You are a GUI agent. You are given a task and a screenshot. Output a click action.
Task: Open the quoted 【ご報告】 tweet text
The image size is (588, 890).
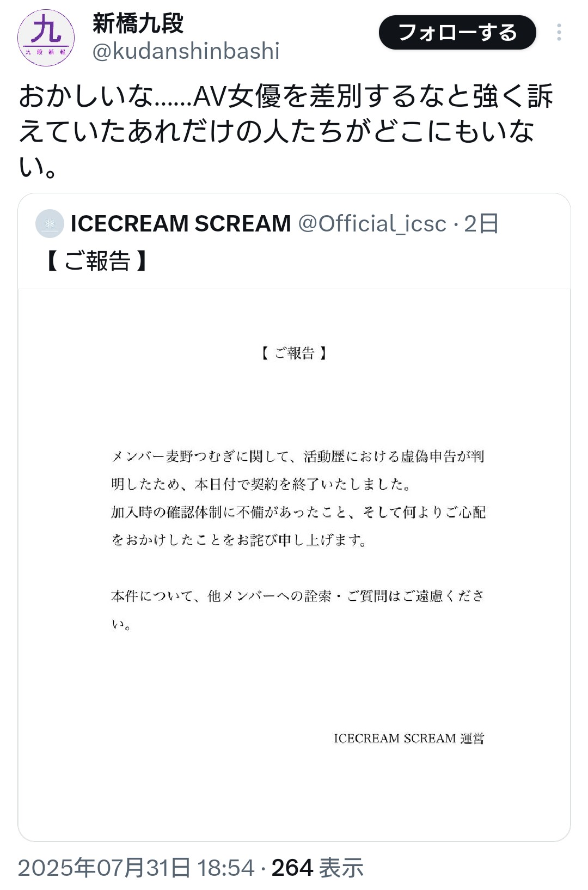tap(97, 261)
